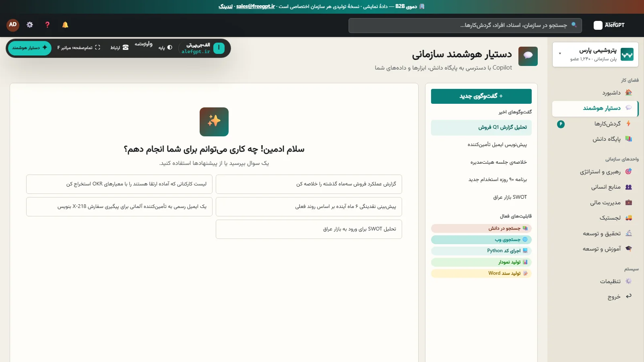644x362 pixels.
Task: Click the داشبورد house icon
Action: tap(629, 93)
